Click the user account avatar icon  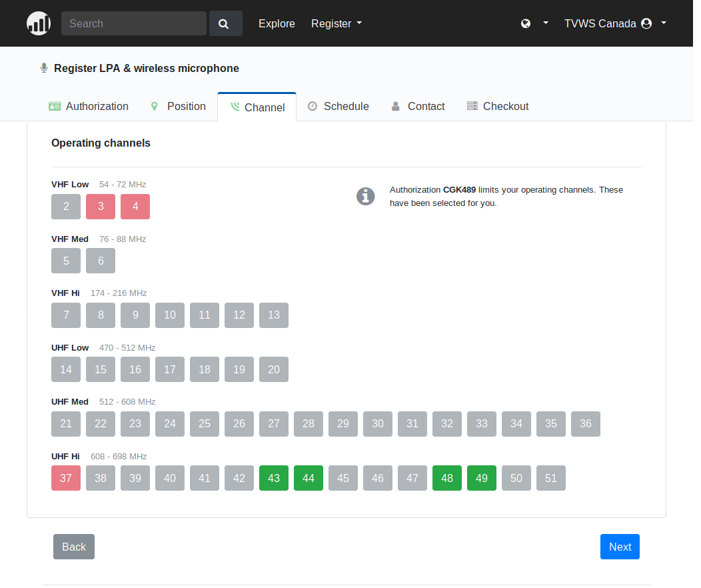[646, 23]
